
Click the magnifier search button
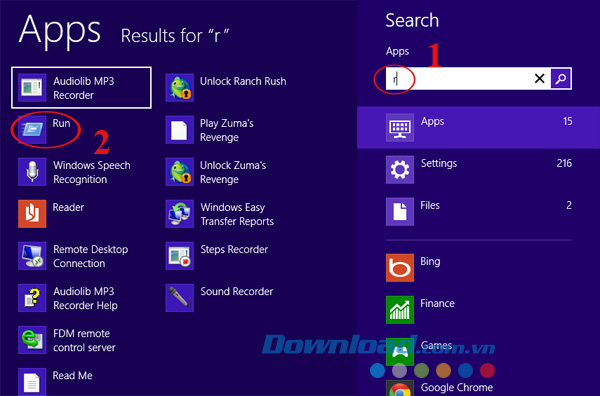click(561, 79)
